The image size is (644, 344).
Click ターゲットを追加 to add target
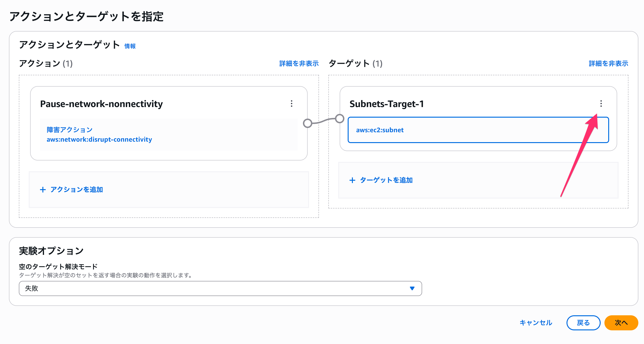[386, 180]
